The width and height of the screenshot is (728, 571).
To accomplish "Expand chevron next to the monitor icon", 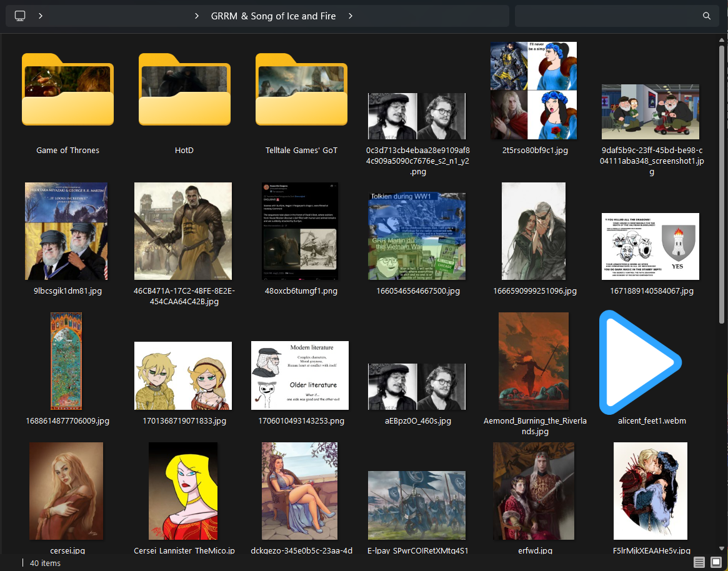I will point(41,16).
